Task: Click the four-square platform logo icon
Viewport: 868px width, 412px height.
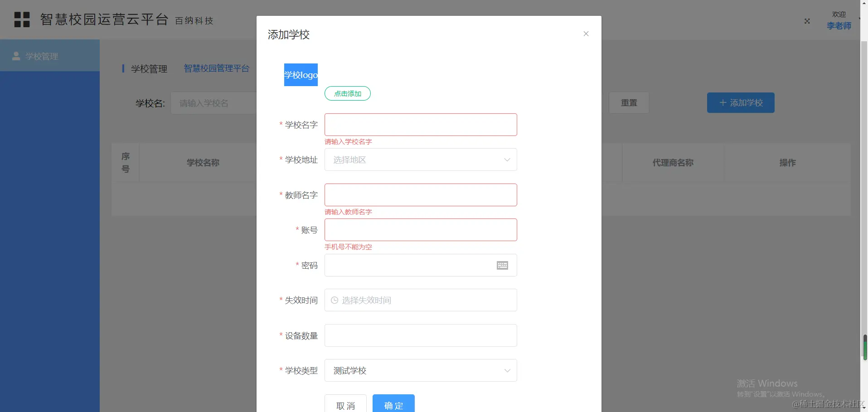Action: 22,19
